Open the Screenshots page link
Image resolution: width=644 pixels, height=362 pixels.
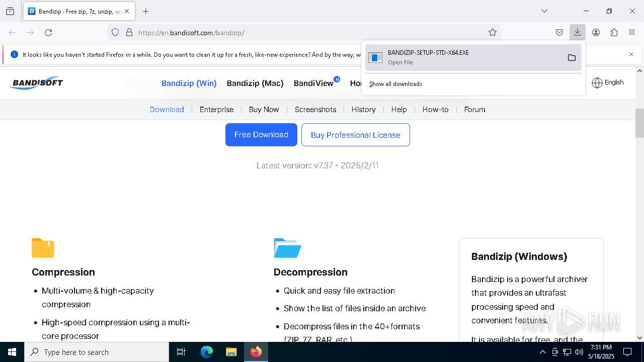315,109
